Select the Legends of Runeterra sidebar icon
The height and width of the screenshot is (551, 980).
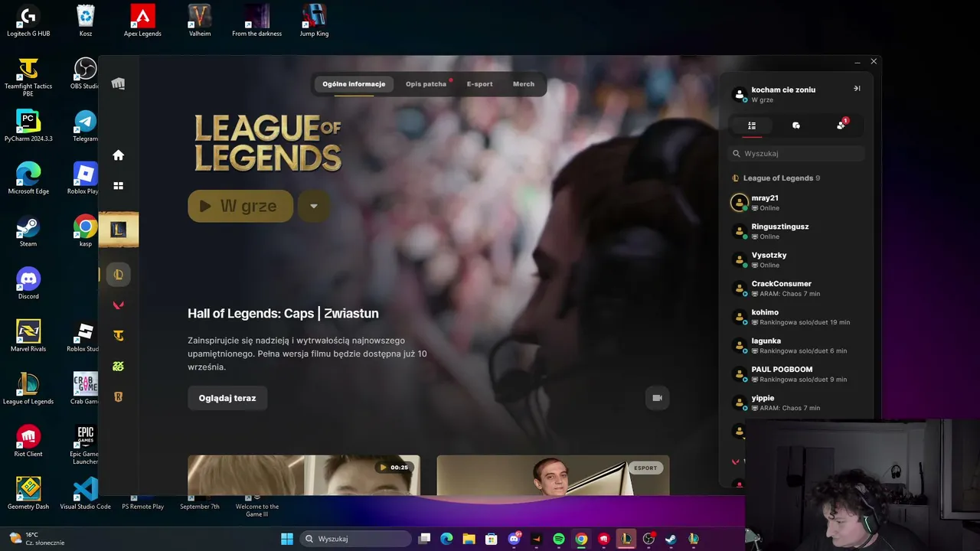pyautogui.click(x=118, y=397)
